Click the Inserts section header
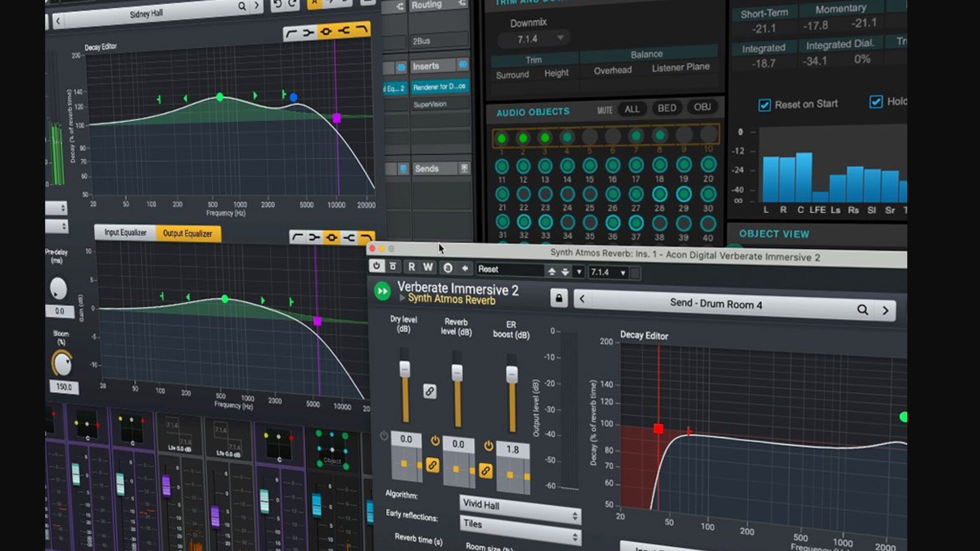This screenshot has width=980, height=551. tap(433, 66)
